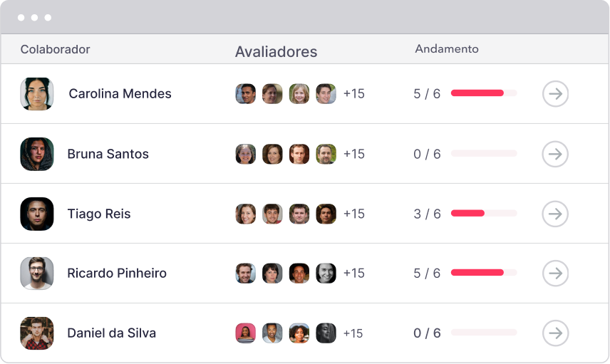Click Tiago Reis avatar image
This screenshot has width=610, height=364.
(37, 214)
